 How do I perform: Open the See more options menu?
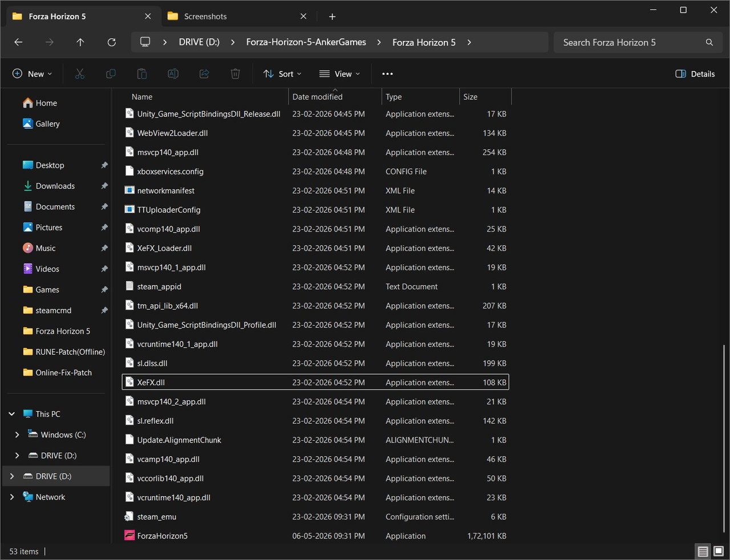(x=387, y=74)
